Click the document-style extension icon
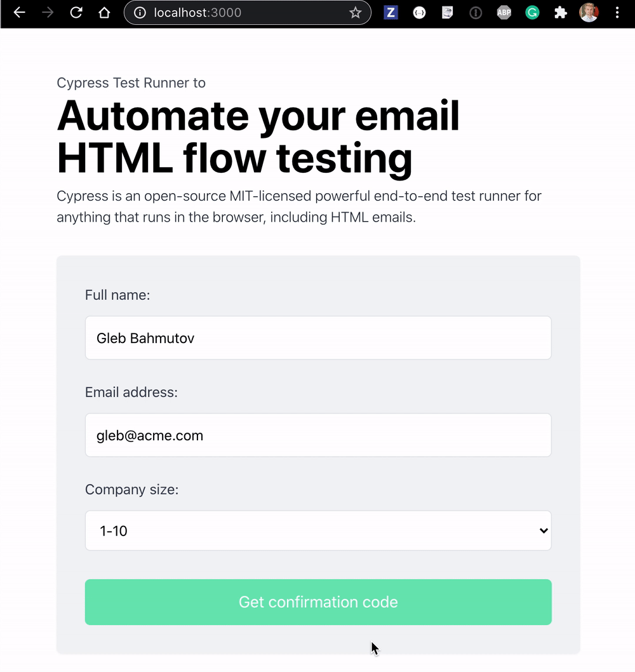The image size is (635, 672). [448, 13]
